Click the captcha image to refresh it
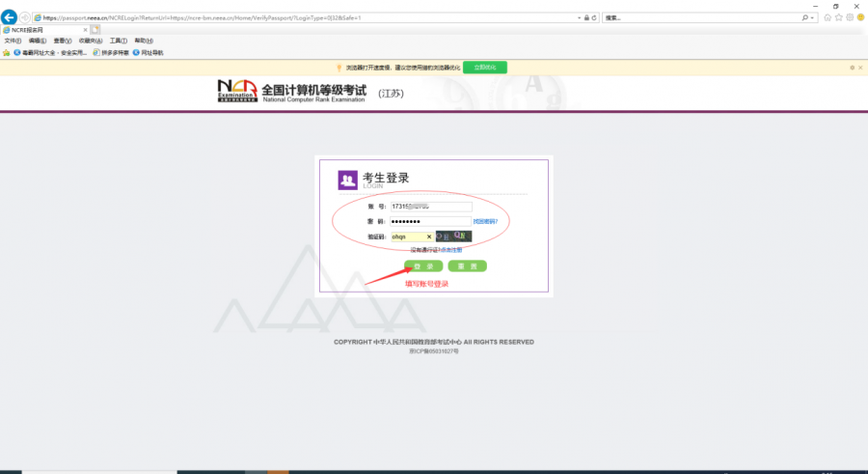 [x=453, y=237]
